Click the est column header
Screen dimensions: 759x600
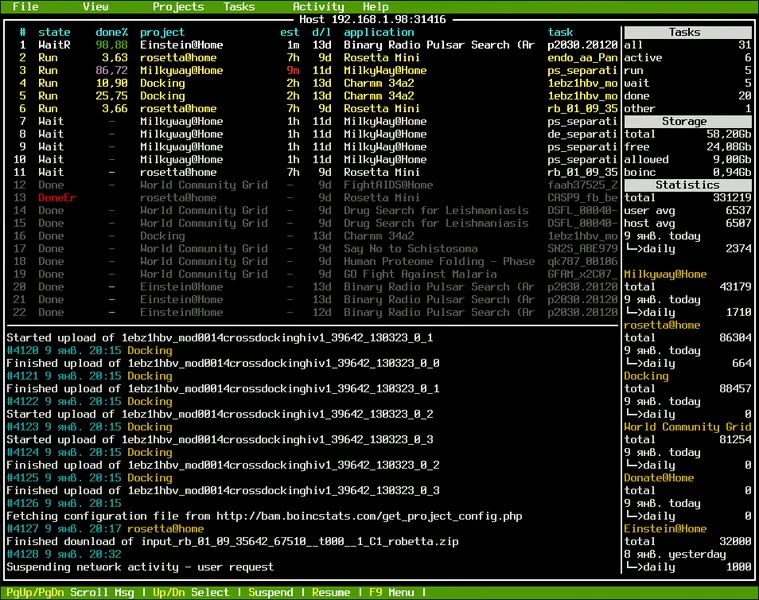coord(289,32)
